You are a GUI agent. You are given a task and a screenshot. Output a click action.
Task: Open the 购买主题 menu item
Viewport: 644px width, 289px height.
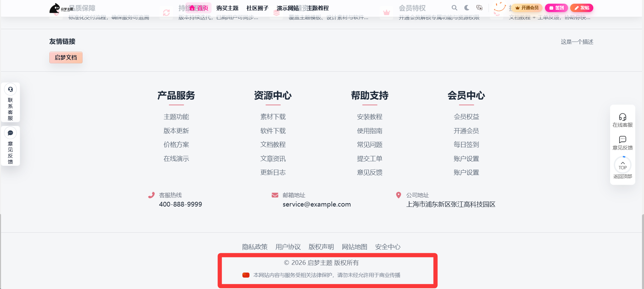[227, 8]
